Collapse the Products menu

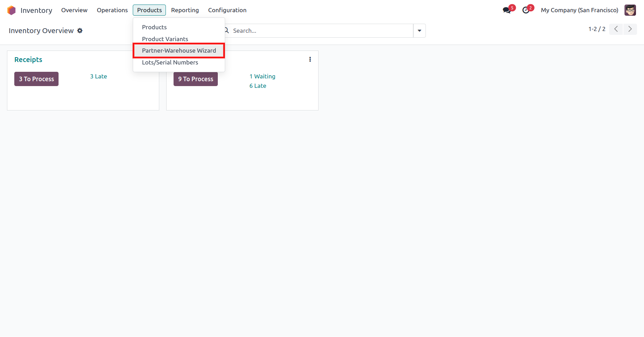click(149, 10)
